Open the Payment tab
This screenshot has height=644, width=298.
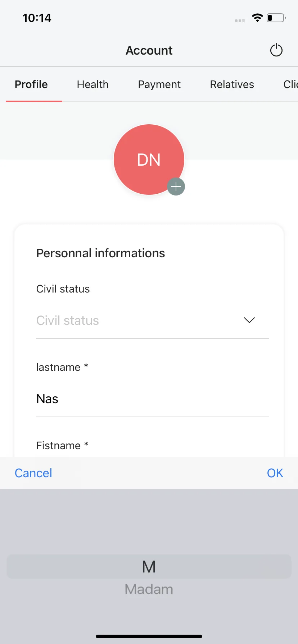point(159,84)
